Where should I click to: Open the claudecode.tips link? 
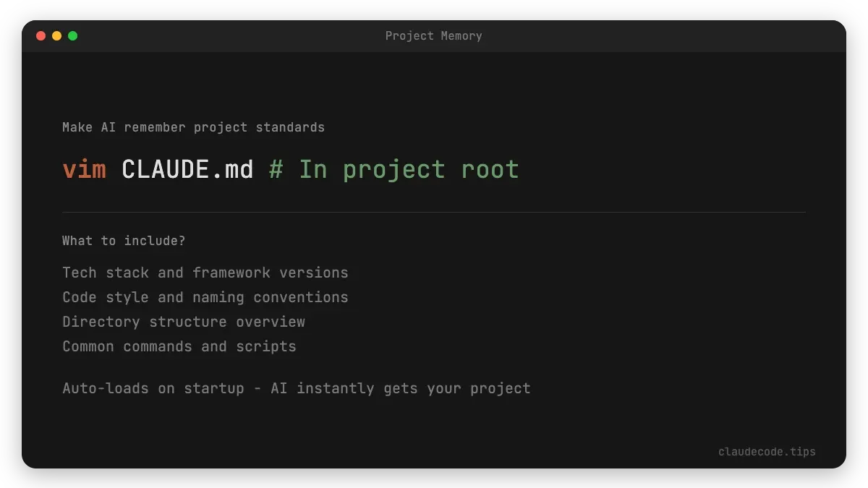tap(767, 451)
